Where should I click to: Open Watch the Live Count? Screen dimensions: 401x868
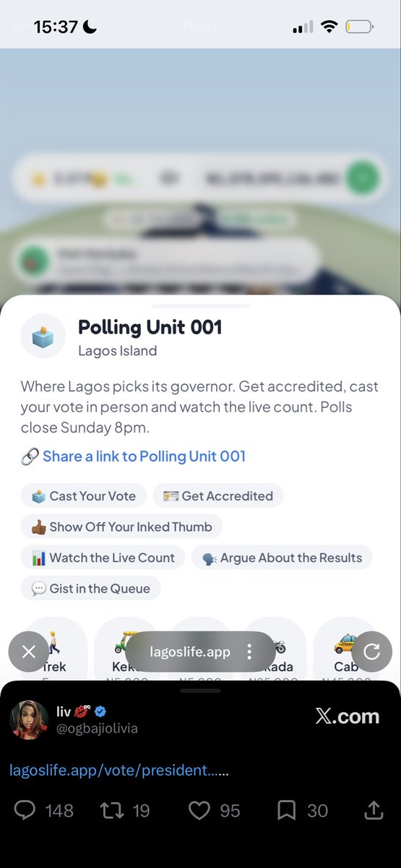click(103, 558)
